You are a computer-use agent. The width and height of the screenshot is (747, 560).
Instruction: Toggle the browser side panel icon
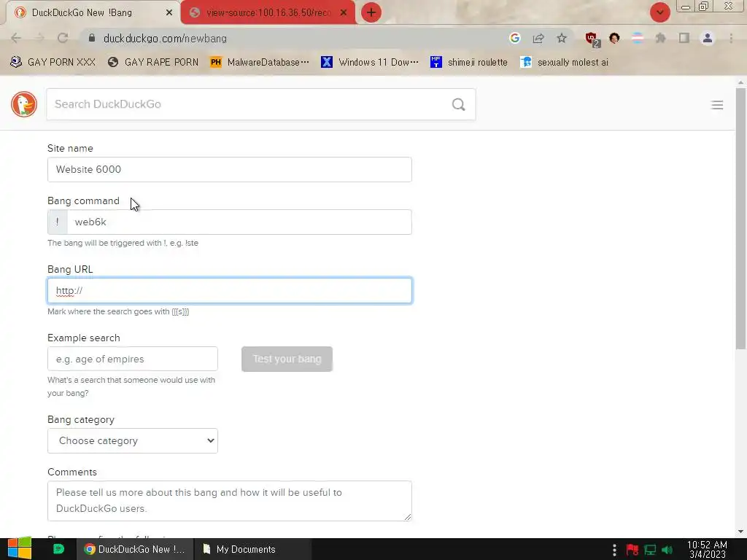(684, 38)
